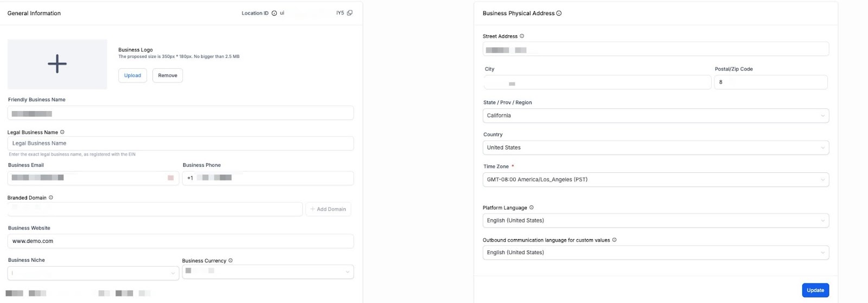Open the State / Prov / Region dropdown
The height and width of the screenshot is (303, 868).
(655, 115)
